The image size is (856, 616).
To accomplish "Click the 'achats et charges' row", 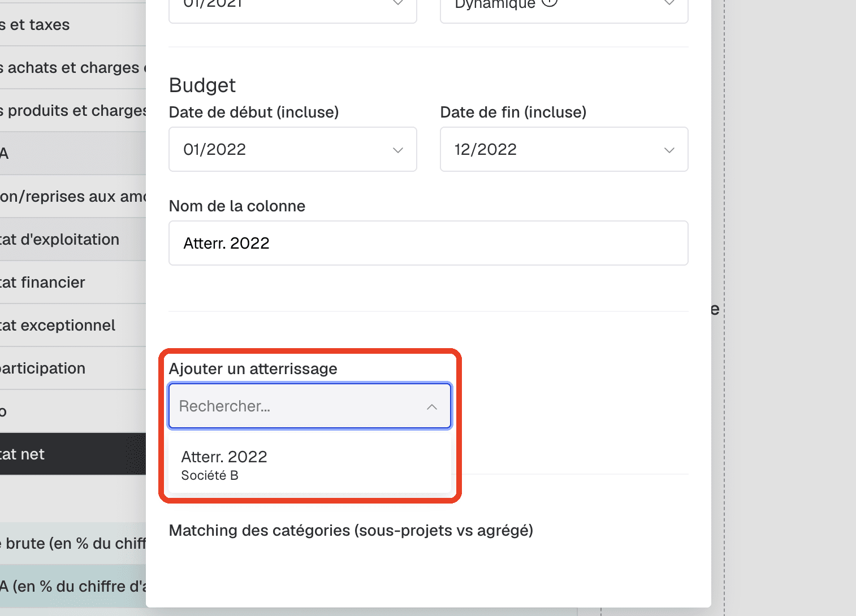I will click(73, 68).
